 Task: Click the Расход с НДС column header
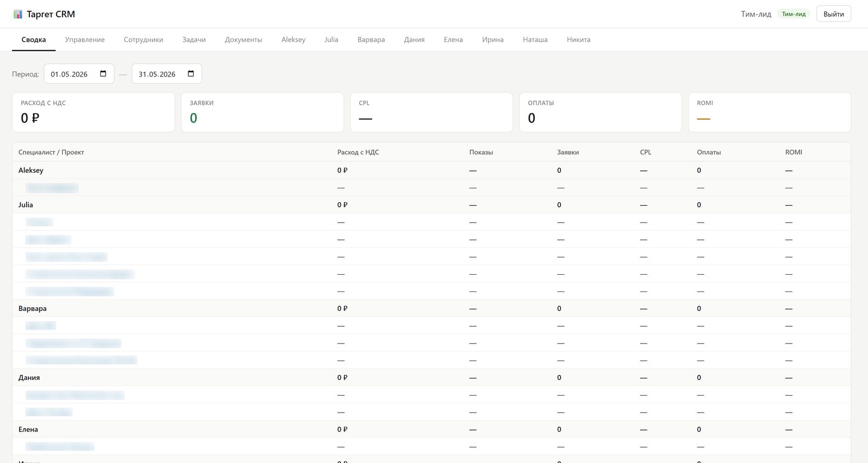tap(358, 152)
